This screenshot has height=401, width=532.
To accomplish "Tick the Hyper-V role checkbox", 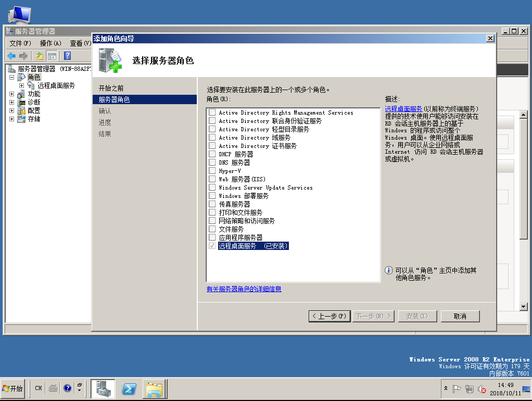I will pos(212,170).
